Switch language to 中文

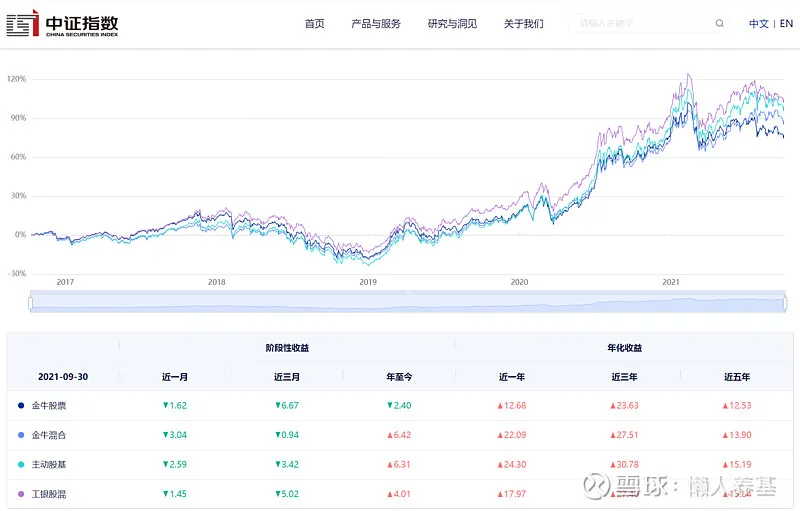[758, 24]
